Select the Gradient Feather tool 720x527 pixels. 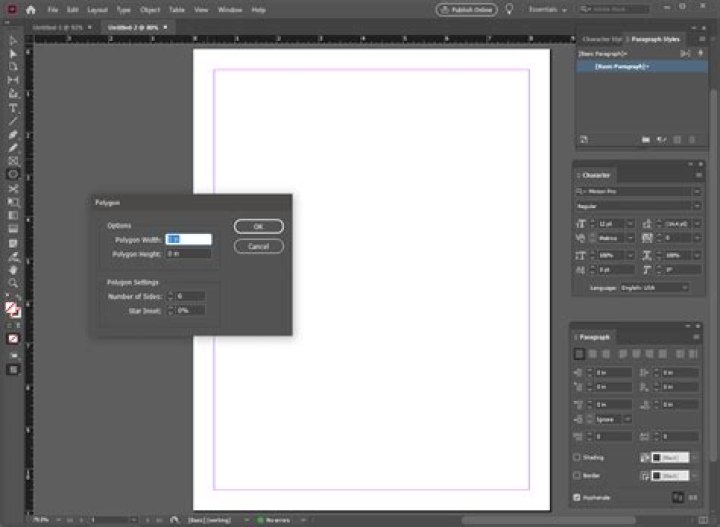[x=13, y=229]
